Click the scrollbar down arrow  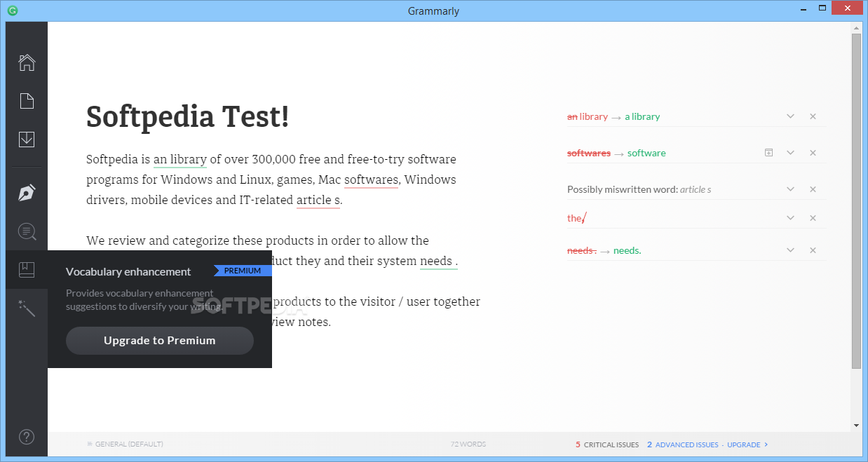click(x=856, y=425)
